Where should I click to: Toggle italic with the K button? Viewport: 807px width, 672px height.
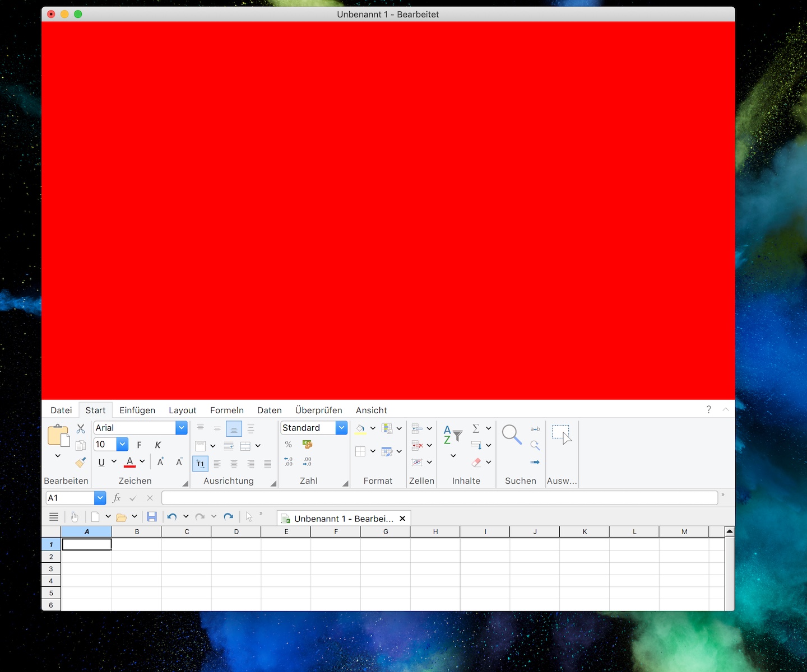158,445
